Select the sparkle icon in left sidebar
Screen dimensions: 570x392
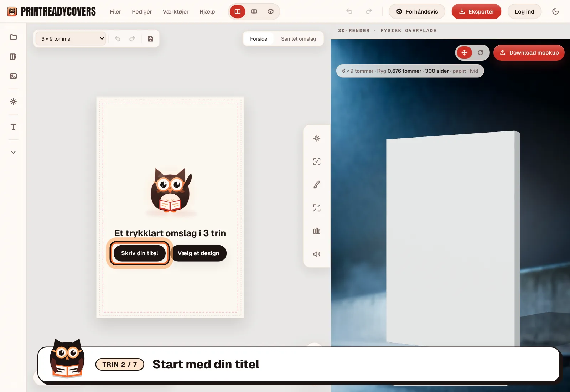13,102
